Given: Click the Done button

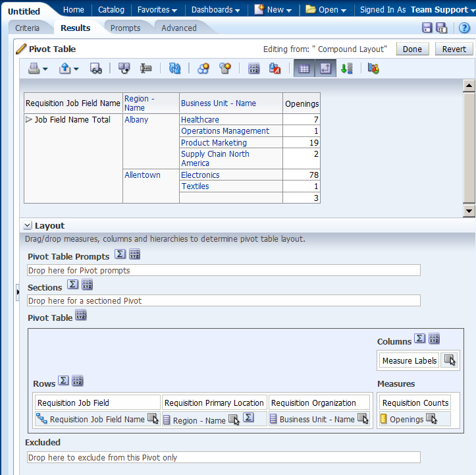Looking at the screenshot, I should pos(412,49).
